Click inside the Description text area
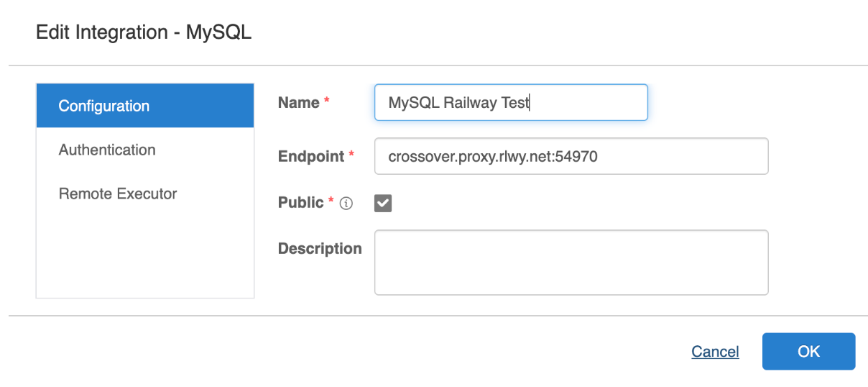The height and width of the screenshot is (387, 868). tap(571, 263)
